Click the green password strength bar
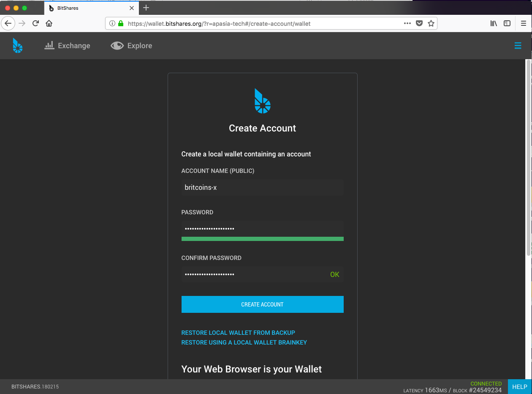The height and width of the screenshot is (394, 532). (263, 239)
